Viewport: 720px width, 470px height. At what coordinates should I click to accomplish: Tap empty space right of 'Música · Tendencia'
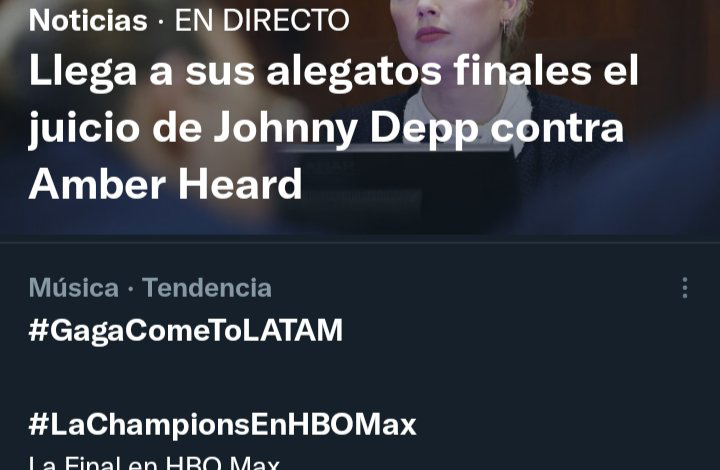coord(473,288)
